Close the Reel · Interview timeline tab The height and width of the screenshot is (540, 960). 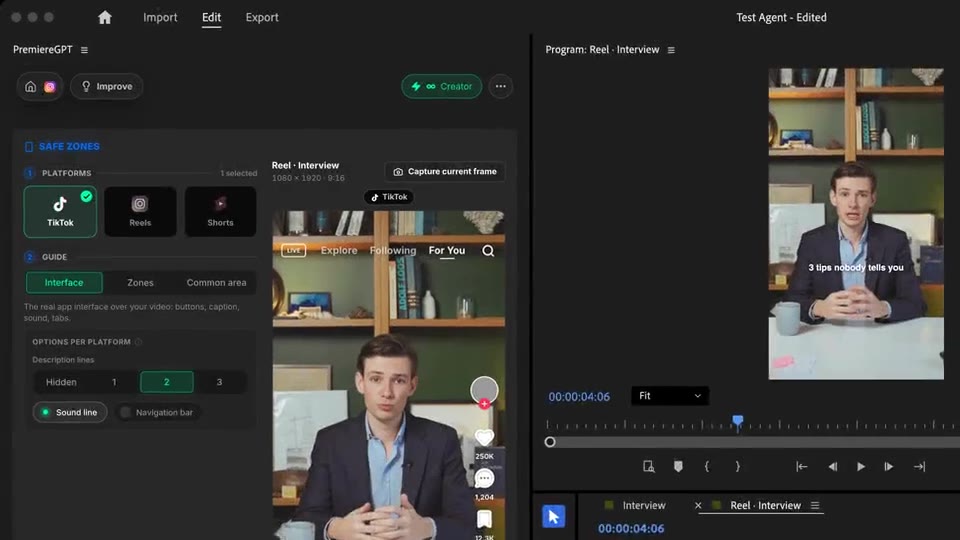point(698,505)
